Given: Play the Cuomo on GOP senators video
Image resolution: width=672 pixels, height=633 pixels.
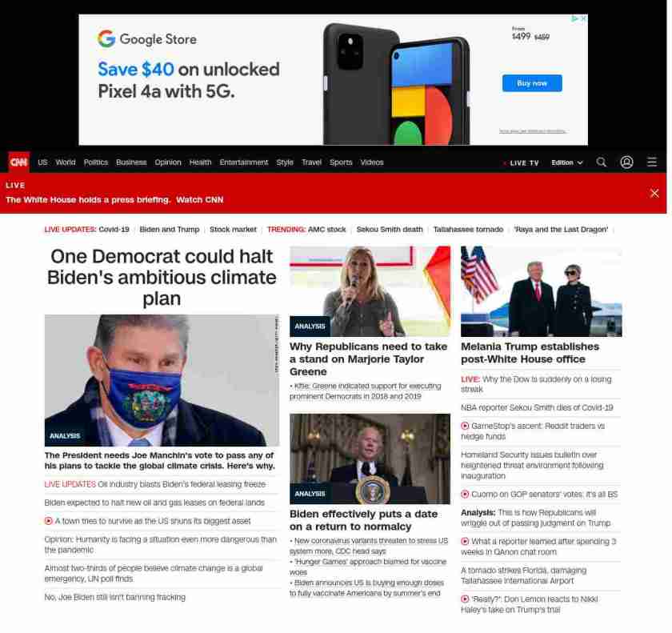Looking at the screenshot, I should pyautogui.click(x=465, y=494).
